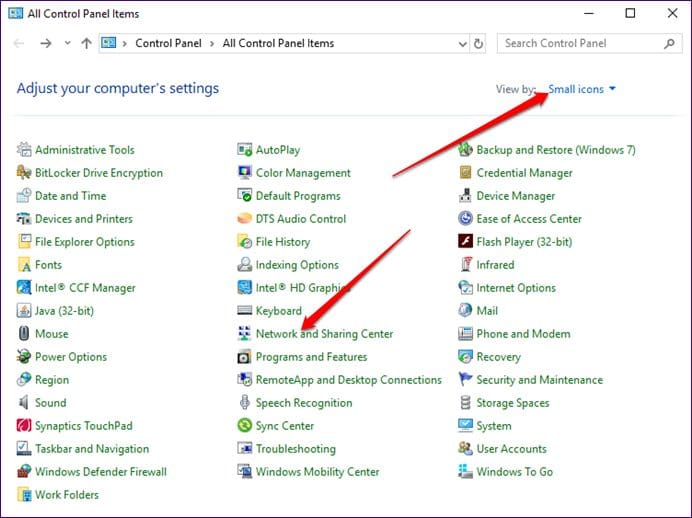This screenshot has width=692, height=518.
Task: Click the Programs and Features icon
Action: pyautogui.click(x=244, y=357)
